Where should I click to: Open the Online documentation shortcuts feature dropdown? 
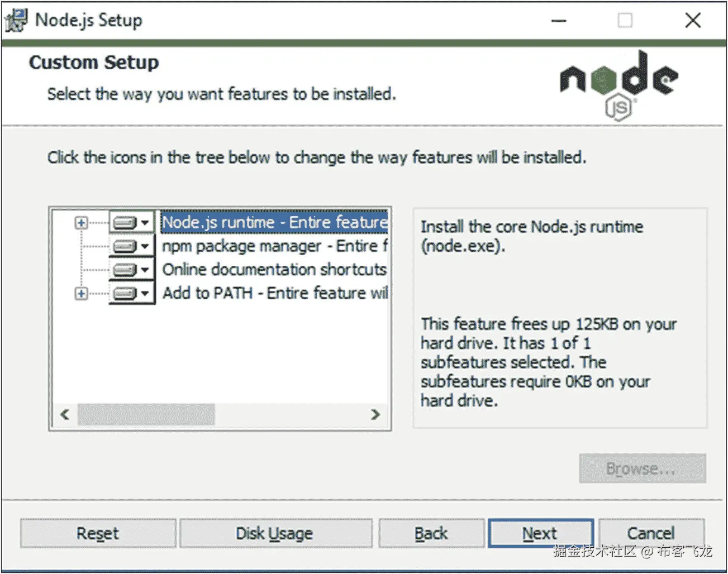pyautogui.click(x=132, y=270)
